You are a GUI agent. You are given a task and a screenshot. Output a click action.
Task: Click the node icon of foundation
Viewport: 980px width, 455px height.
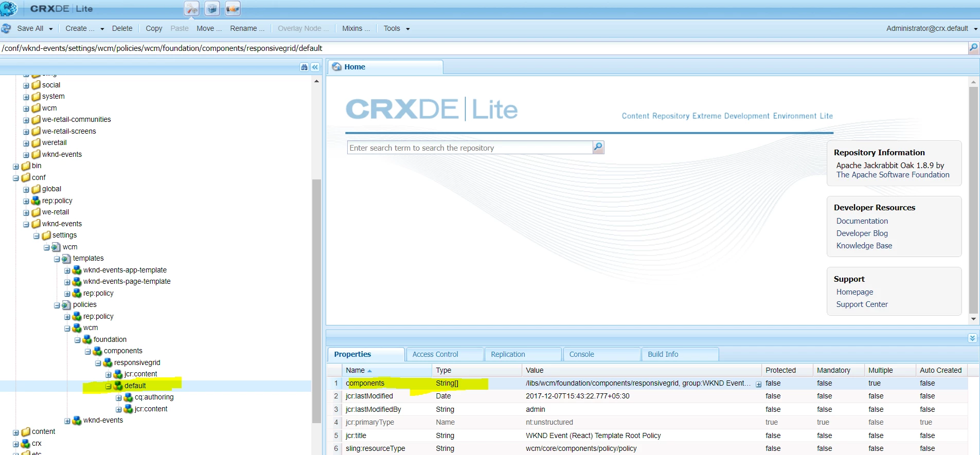(x=87, y=339)
